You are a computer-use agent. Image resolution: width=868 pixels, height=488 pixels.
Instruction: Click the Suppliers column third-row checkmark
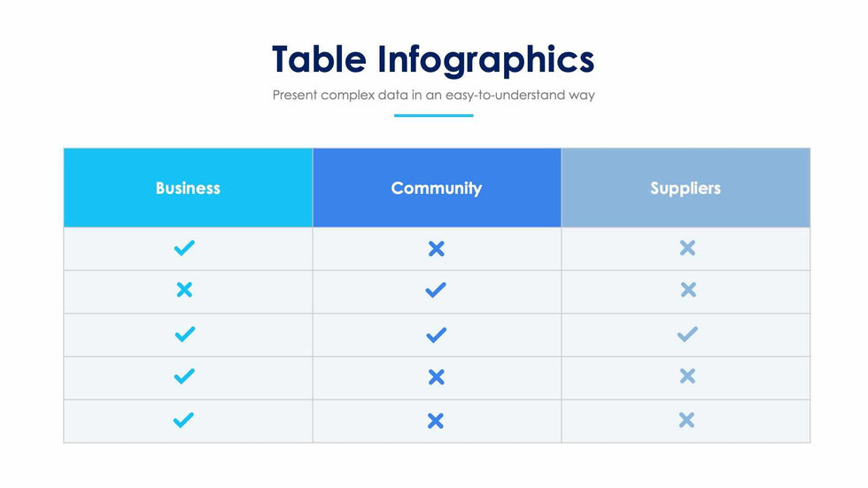[687, 334]
